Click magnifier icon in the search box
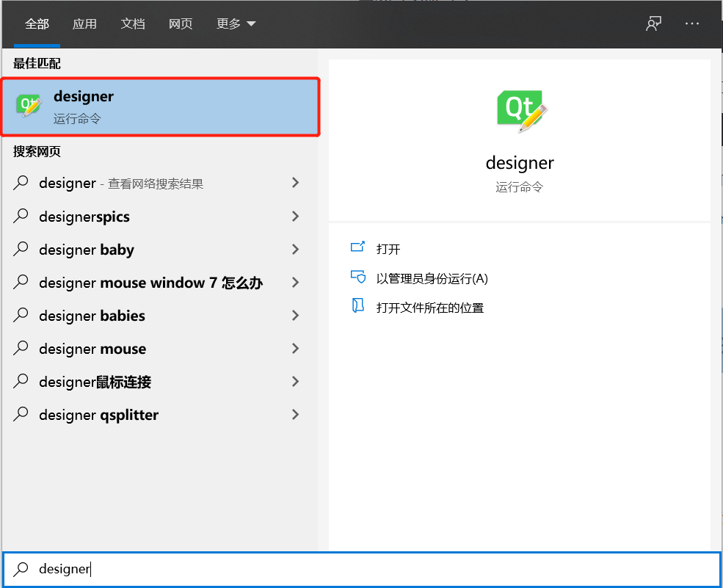The width and height of the screenshot is (723, 588). coord(21,569)
